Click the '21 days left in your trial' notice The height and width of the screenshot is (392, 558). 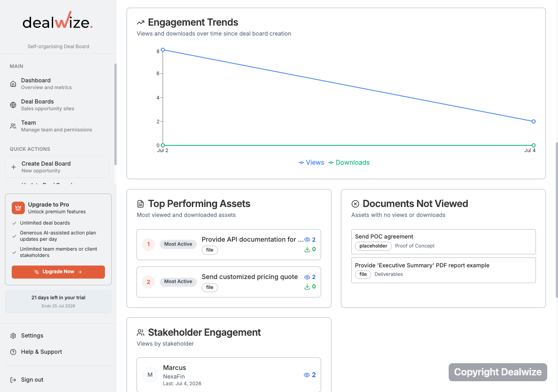(x=58, y=302)
